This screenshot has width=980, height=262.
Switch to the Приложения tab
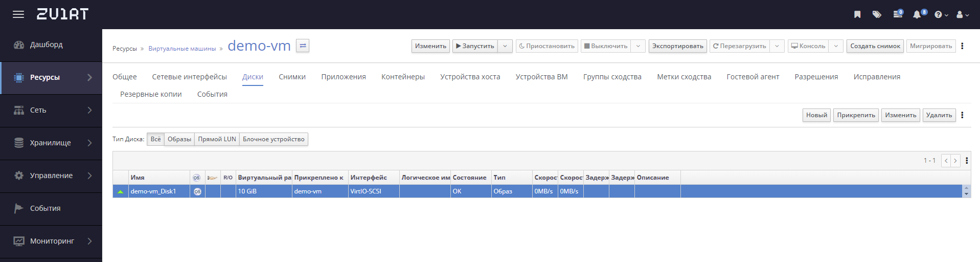[x=344, y=77]
